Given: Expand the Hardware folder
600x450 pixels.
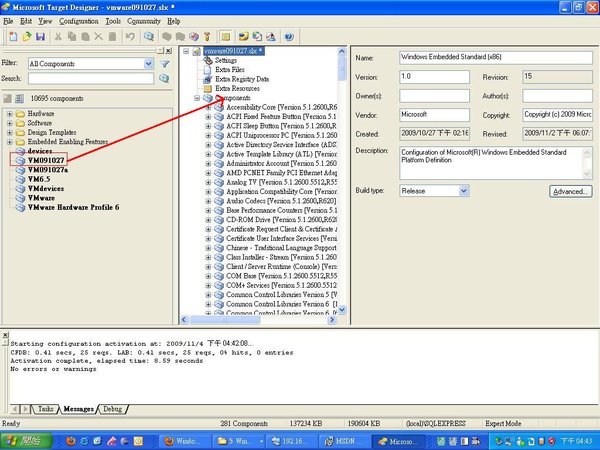Looking at the screenshot, I should (x=10, y=114).
